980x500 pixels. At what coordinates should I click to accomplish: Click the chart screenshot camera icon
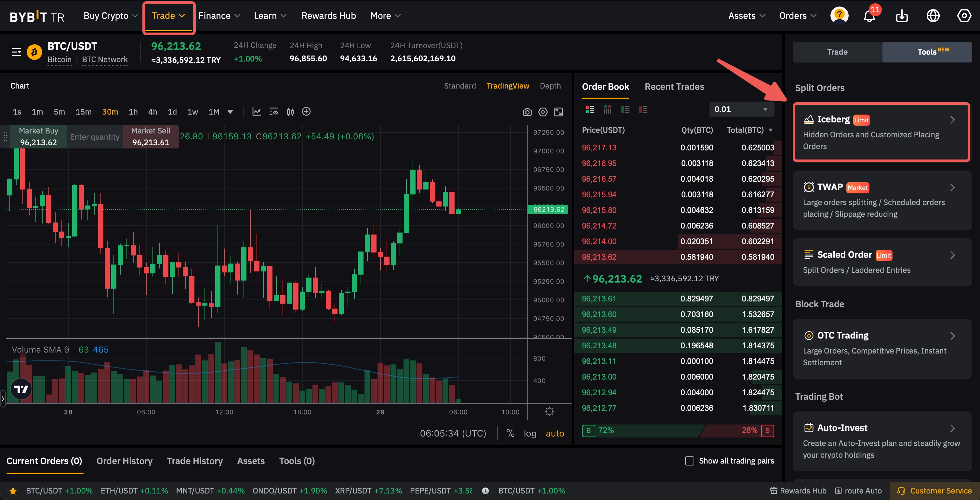point(527,112)
